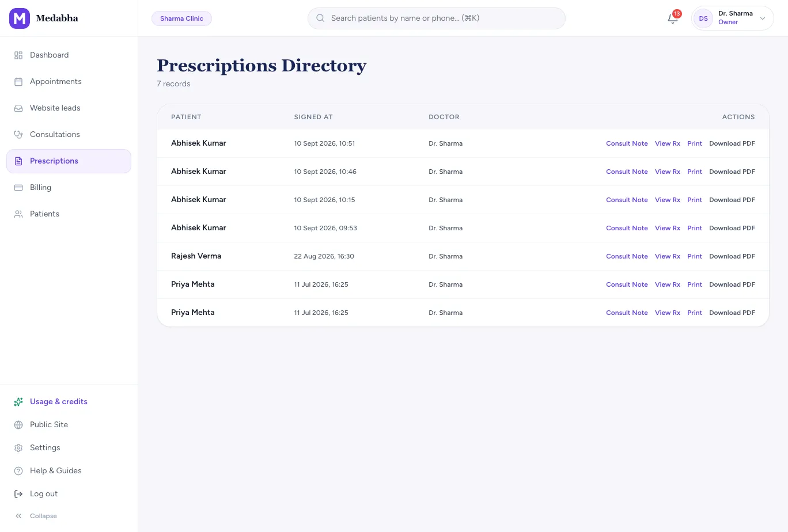Open Appointments menu item
788x532 pixels.
[x=69, y=82]
